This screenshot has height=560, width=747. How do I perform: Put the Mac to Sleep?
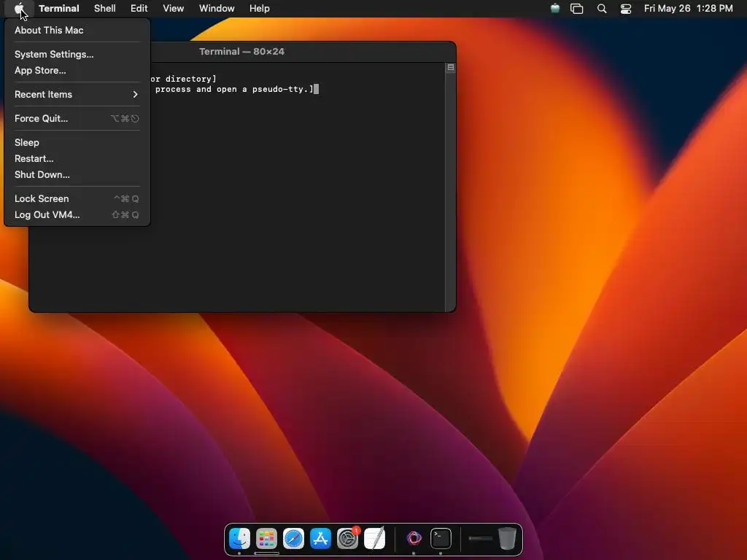[x=77, y=142]
